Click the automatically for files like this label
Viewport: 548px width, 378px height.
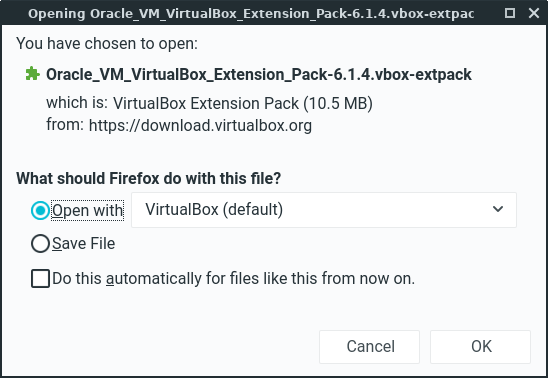(x=233, y=278)
